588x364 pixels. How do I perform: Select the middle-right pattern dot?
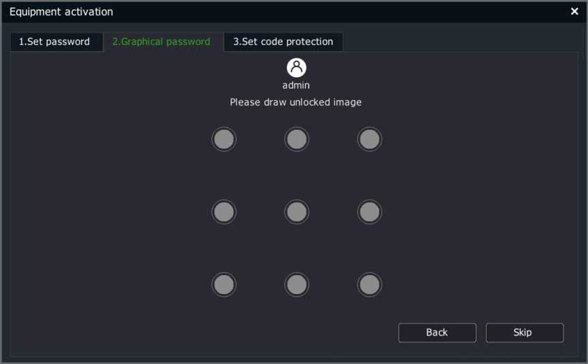pyautogui.click(x=369, y=212)
